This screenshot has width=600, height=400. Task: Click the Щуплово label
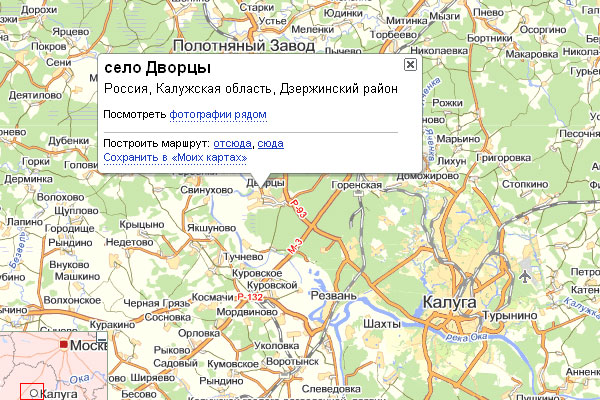click(x=76, y=211)
